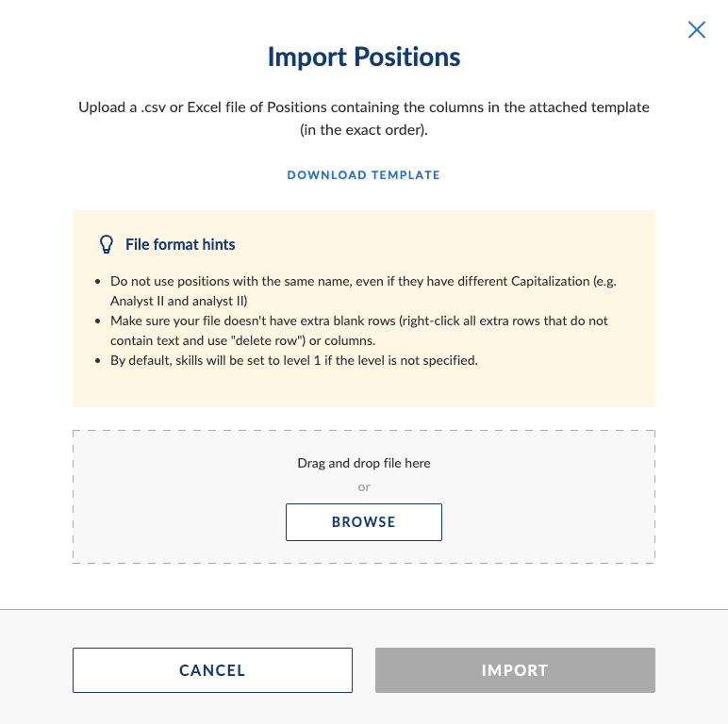Click the 'or' text above Browse
This screenshot has height=724, width=728.
(364, 486)
